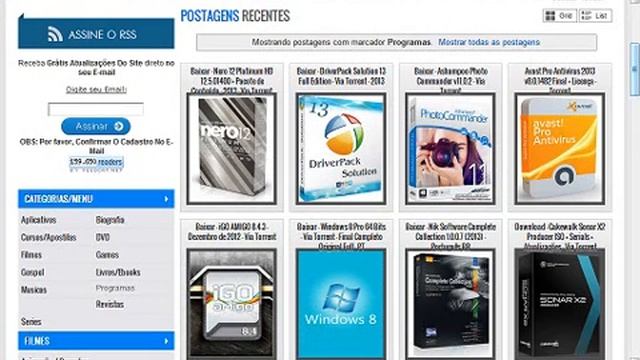Open the Photo Commander thumbnail
The width and height of the screenshot is (640, 360).
tap(451, 149)
